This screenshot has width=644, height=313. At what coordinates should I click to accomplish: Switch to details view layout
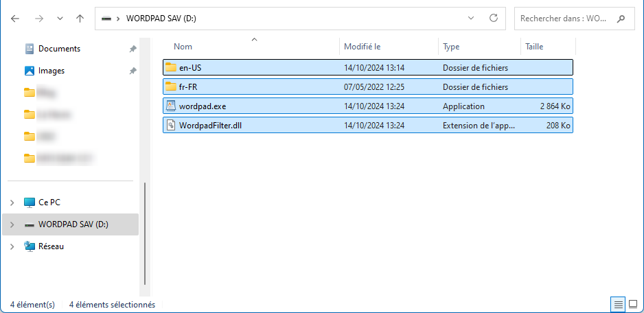pos(618,304)
